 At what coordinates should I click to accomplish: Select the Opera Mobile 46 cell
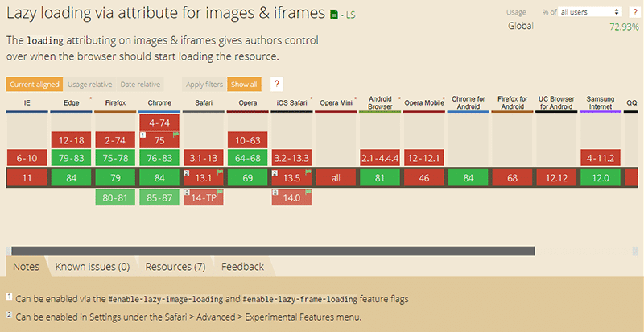click(x=424, y=178)
